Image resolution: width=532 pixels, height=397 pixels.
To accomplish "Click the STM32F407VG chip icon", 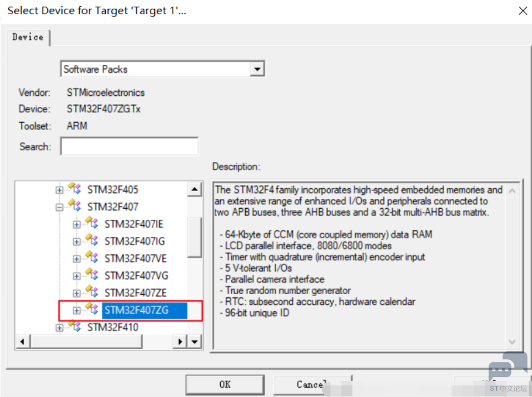I will 91,274.
